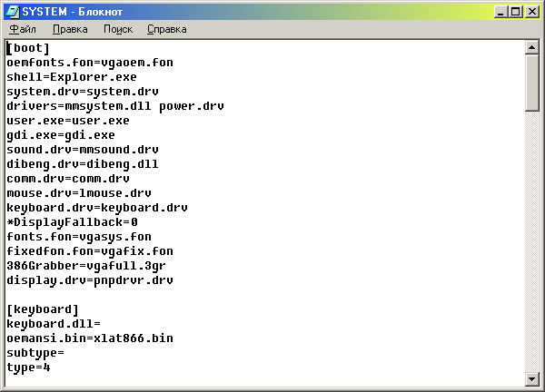The image size is (545, 392).
Task: Click the display.drv=pnpdrvr.drv line
Action: (x=90, y=279)
